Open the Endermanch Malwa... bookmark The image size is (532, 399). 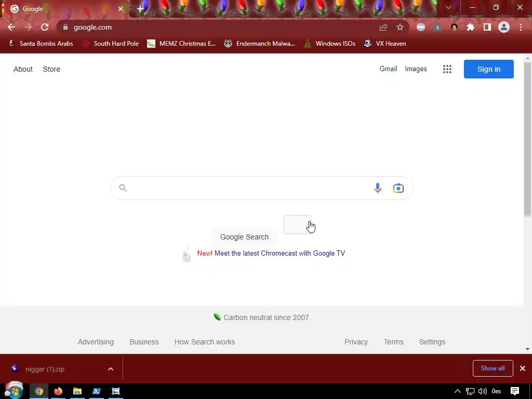coord(260,44)
